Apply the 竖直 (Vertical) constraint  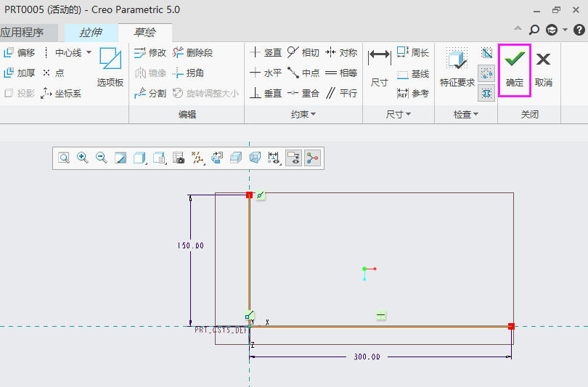266,53
